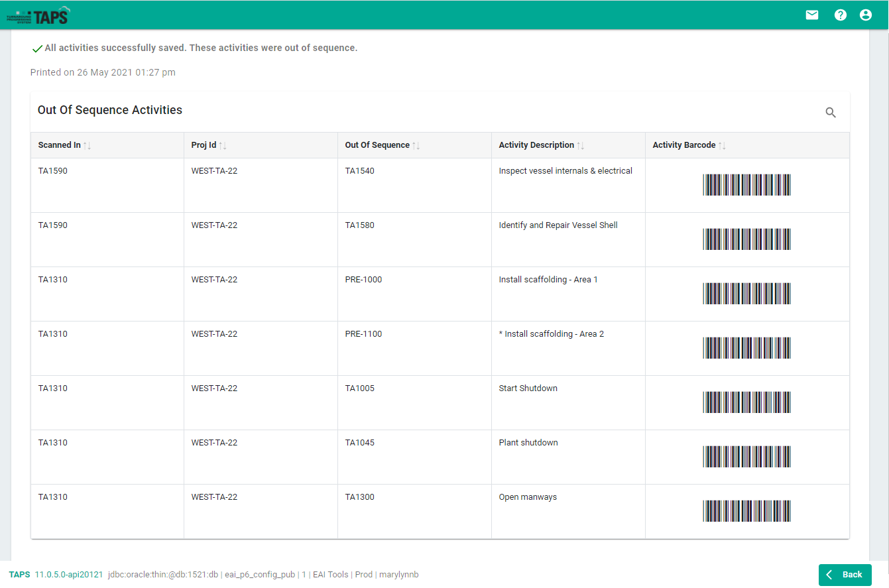Select the TA1540 out of sequence cell
This screenshot has height=588, width=889.
pos(359,171)
